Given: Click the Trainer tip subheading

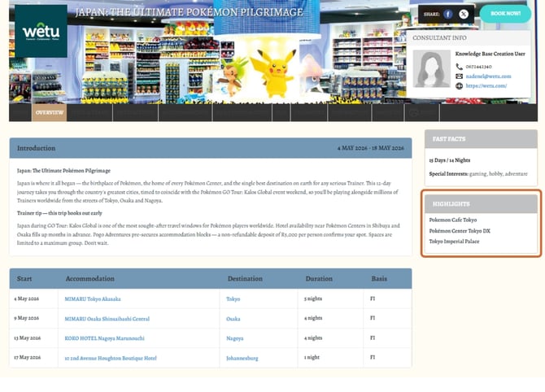Looking at the screenshot, I should pos(59,213).
